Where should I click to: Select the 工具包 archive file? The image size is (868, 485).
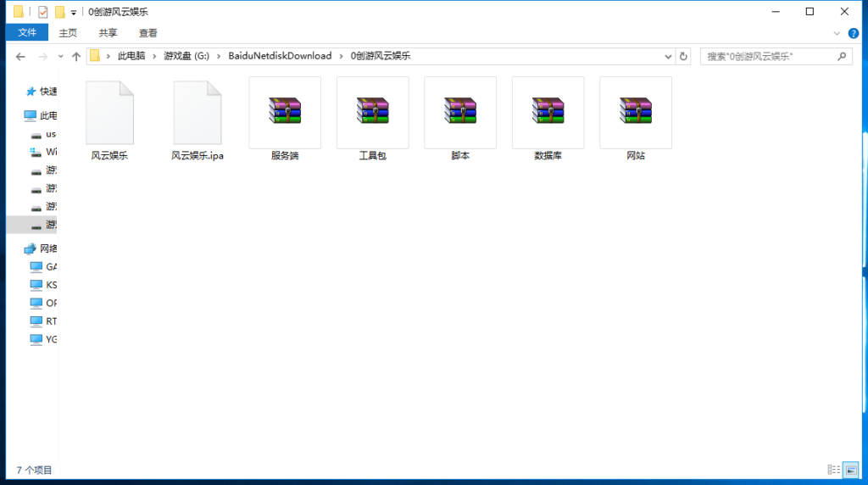tap(372, 112)
